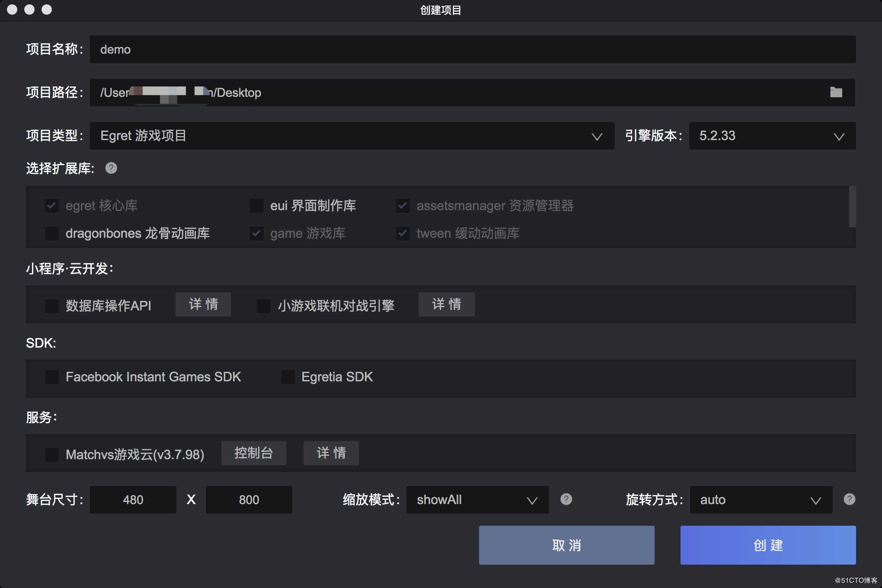Enable dragonbones 龙骨动画库 checkbox
This screenshot has width=882, height=588.
[51, 233]
